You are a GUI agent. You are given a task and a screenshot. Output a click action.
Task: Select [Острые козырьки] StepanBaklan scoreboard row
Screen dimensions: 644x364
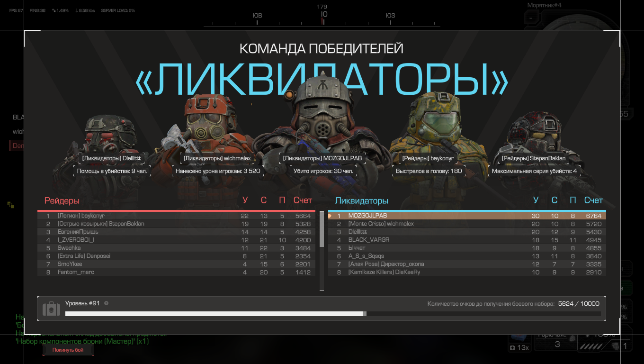point(176,224)
